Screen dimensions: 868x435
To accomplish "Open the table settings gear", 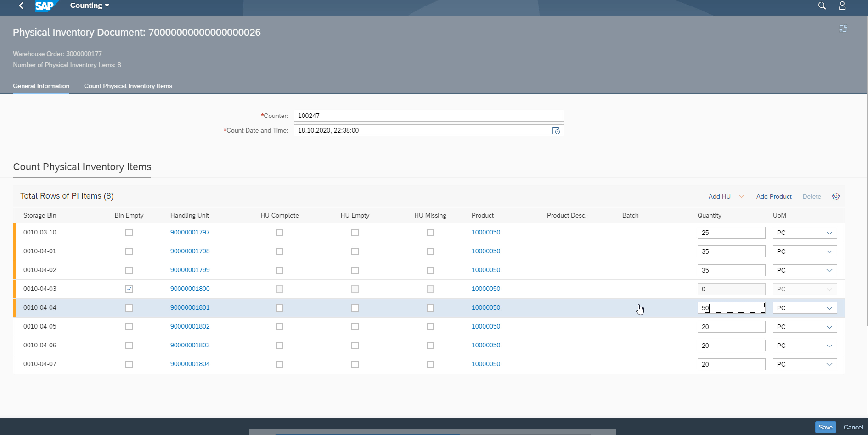I will [836, 196].
